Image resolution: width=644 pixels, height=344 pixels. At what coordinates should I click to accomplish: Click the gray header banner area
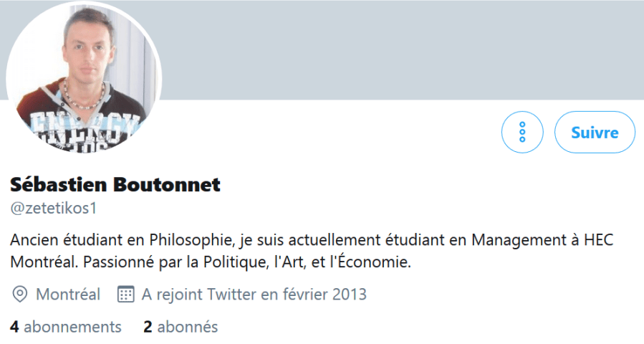pyautogui.click(x=401, y=50)
